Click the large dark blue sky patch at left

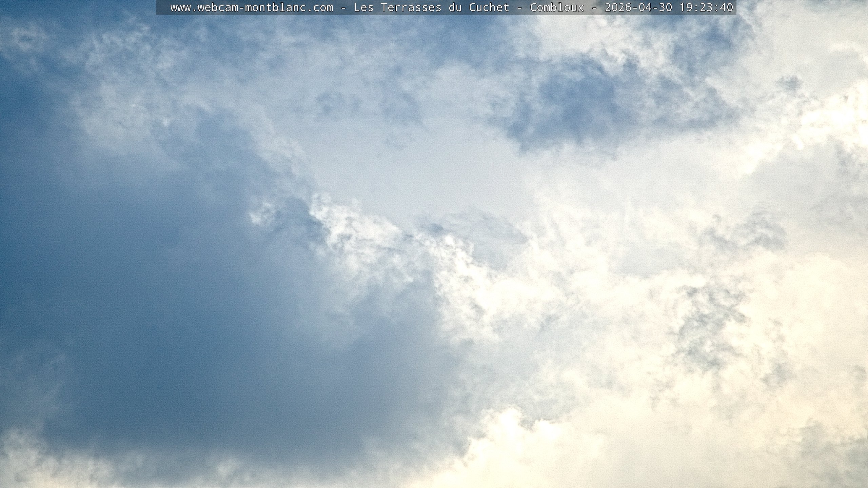click(119, 271)
